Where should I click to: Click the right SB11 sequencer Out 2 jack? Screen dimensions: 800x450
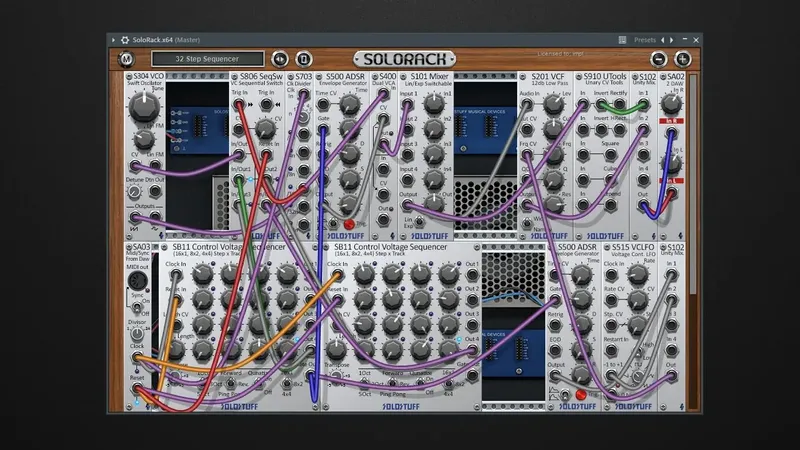[x=472, y=299]
